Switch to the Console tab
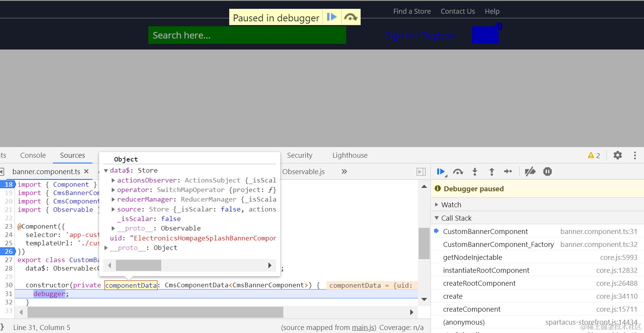The image size is (644, 333). point(33,155)
